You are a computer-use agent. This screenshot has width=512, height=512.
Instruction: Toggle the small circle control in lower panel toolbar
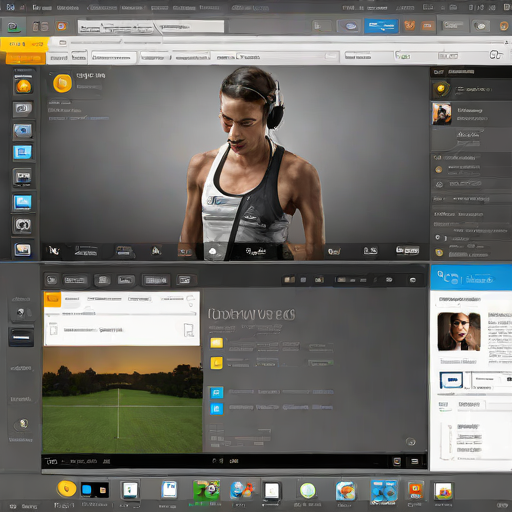(x=413, y=280)
